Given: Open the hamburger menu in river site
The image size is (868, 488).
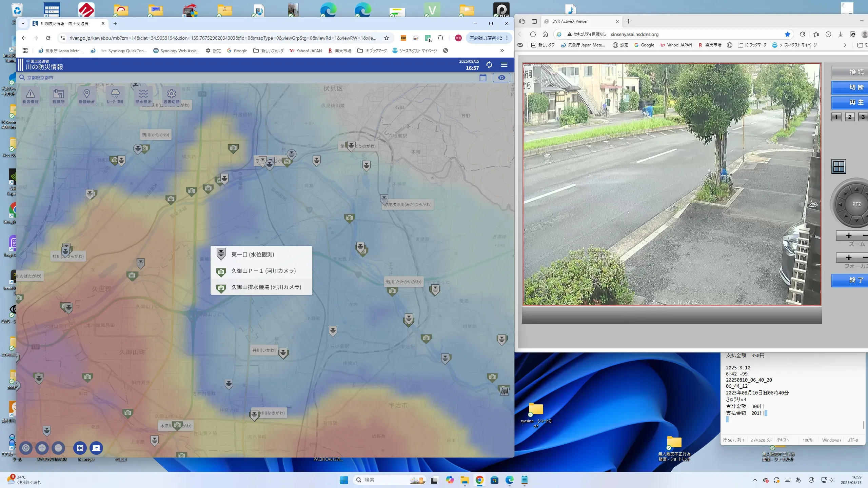Looking at the screenshot, I should coord(504,65).
